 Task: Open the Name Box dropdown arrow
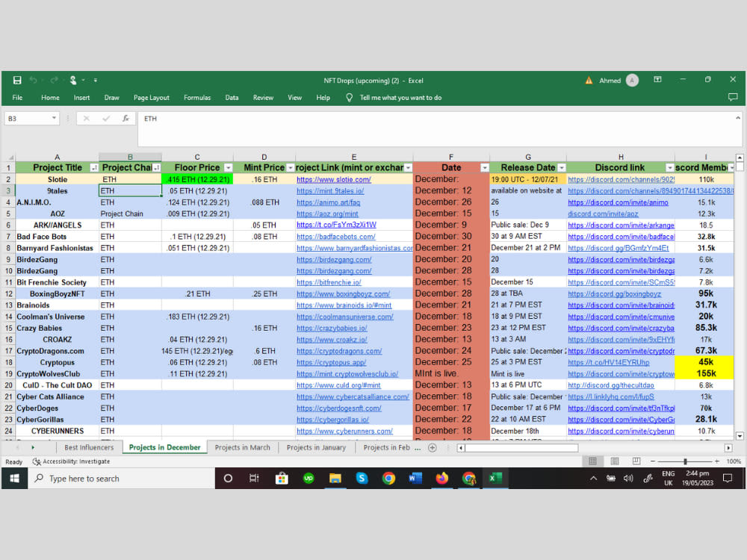point(54,118)
